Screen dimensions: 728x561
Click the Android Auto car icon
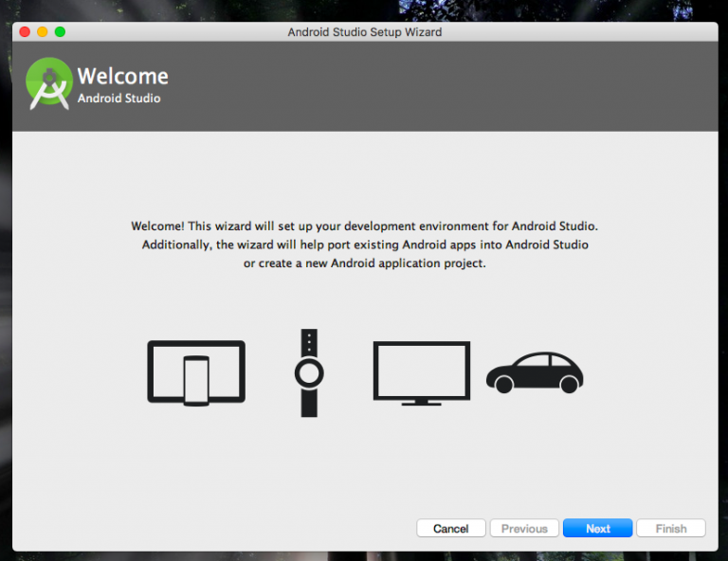[535, 372]
